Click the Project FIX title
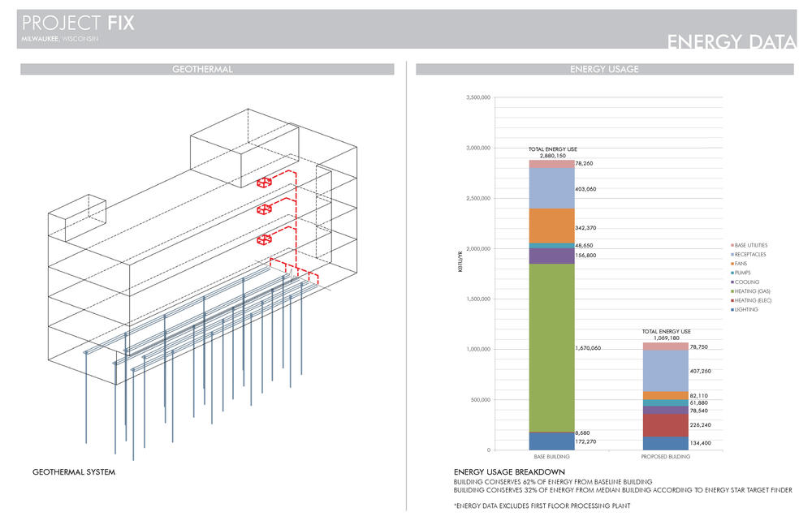The image size is (812, 525). pyautogui.click(x=78, y=23)
